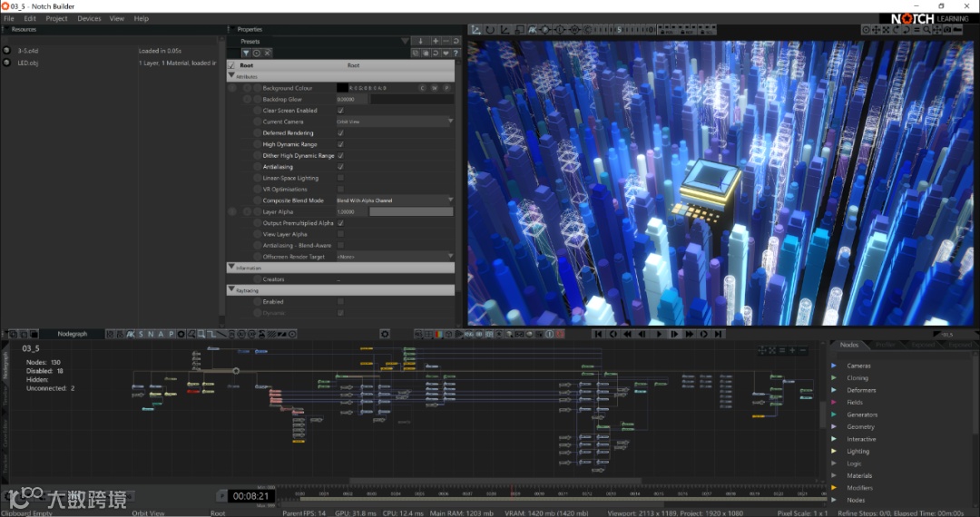Expand the Fields node category
The width and height of the screenshot is (980, 517).
[x=835, y=403]
